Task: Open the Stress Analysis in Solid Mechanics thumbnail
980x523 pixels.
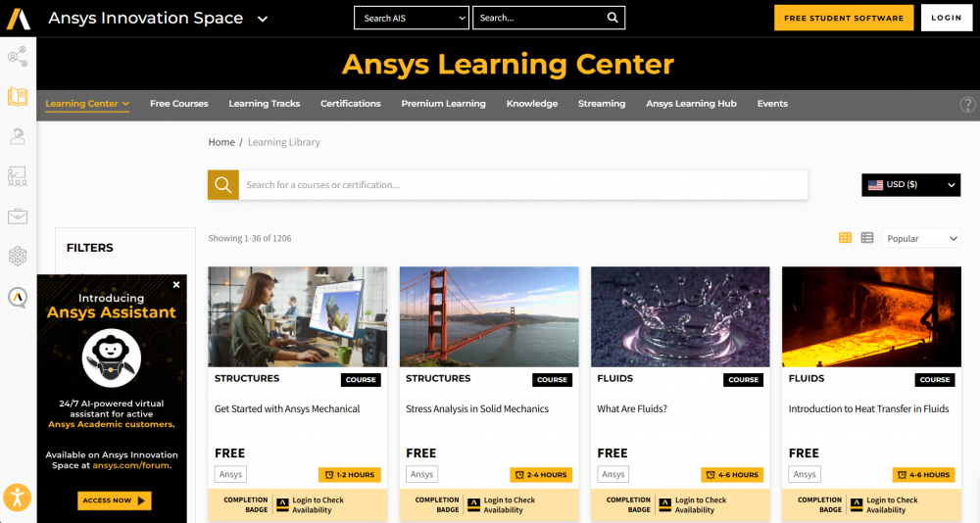Action: coord(488,316)
